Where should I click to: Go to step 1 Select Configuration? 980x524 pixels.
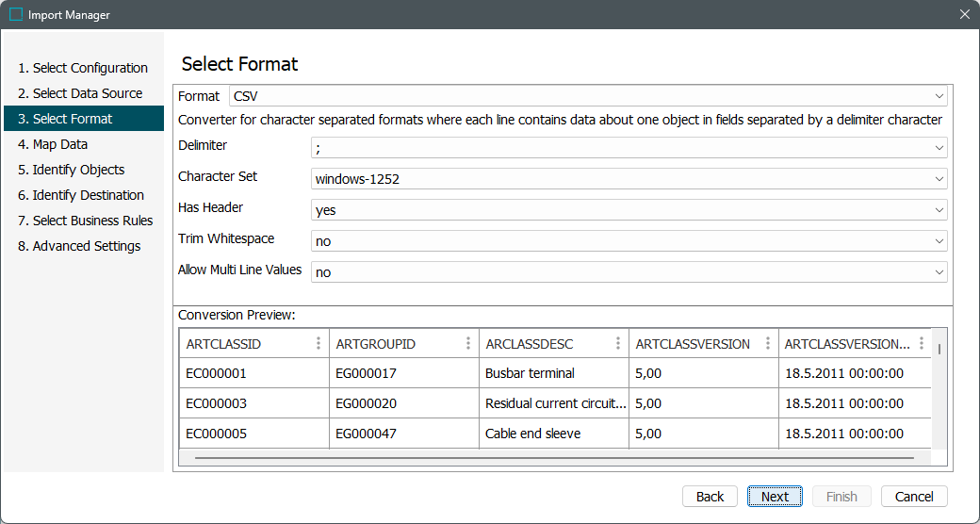point(83,68)
